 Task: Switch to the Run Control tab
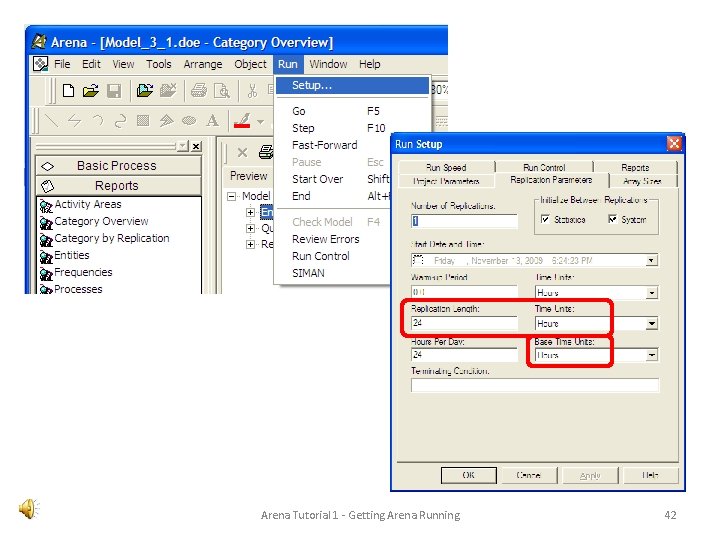click(x=544, y=168)
